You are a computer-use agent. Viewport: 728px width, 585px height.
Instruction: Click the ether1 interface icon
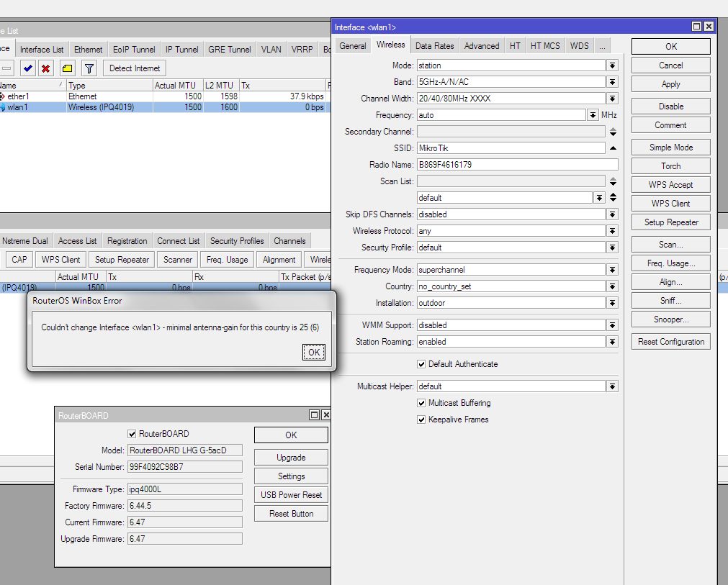[x=2, y=96]
